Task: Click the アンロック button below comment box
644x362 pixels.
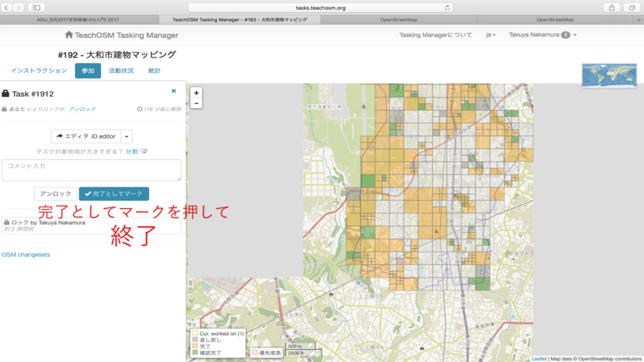Action: [56, 194]
